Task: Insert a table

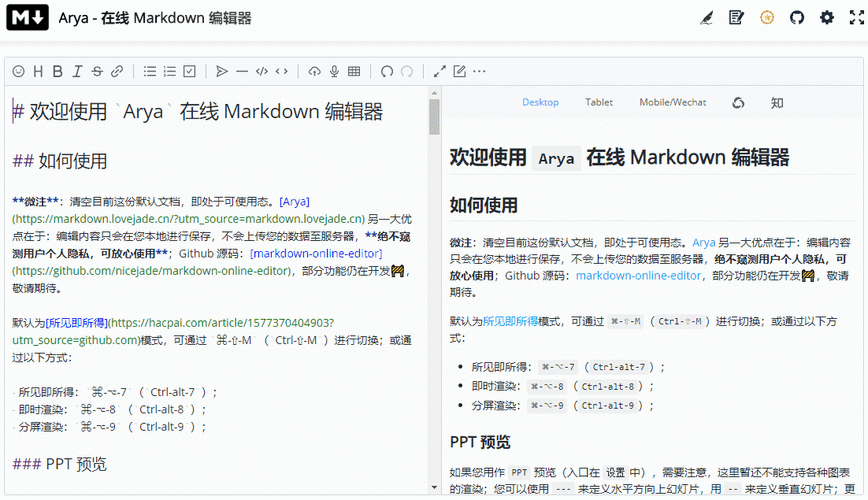Action: pyautogui.click(x=354, y=71)
